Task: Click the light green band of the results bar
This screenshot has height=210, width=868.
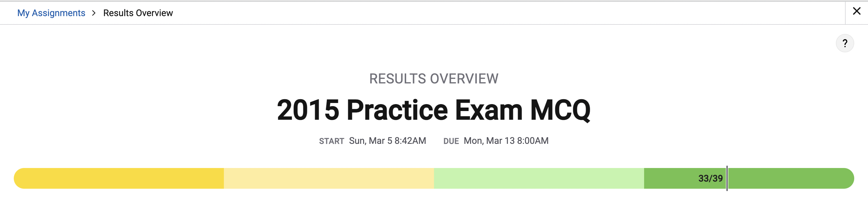Action: (539, 178)
